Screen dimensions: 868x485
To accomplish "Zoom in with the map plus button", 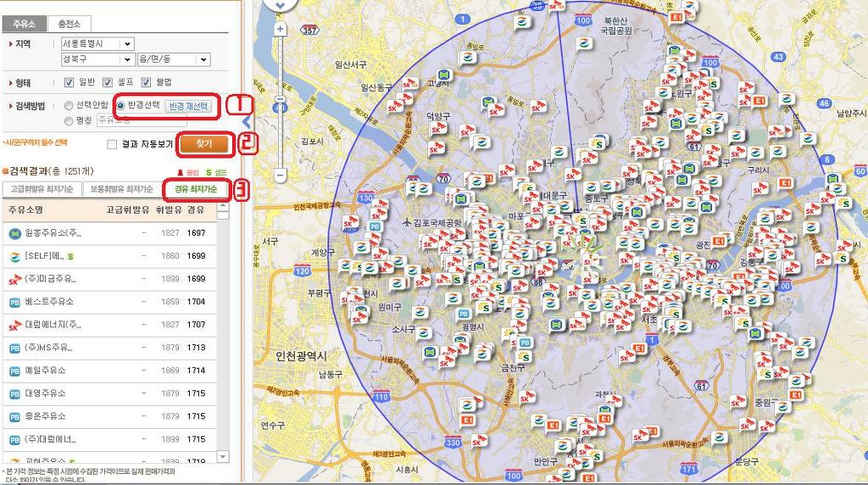I will 280,29.
